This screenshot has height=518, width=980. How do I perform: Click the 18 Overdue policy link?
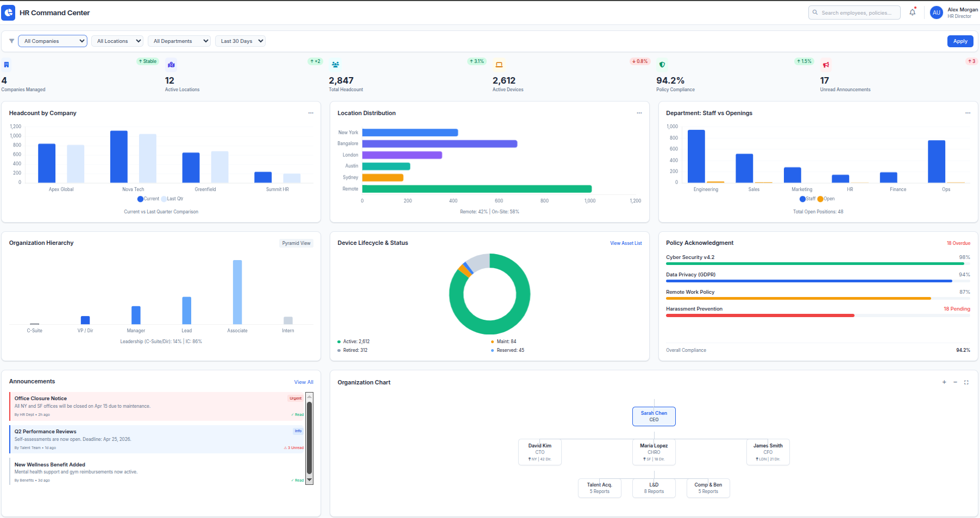tap(958, 243)
